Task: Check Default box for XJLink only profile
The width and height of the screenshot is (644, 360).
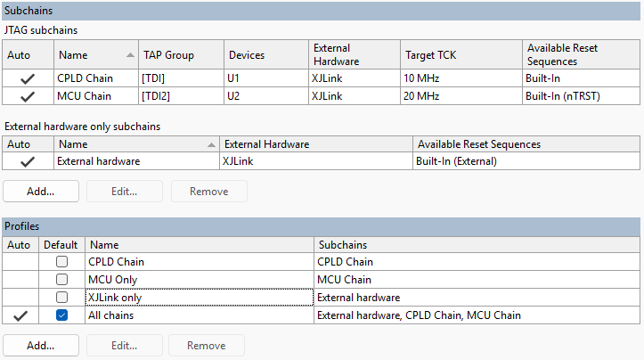Action: (x=61, y=297)
